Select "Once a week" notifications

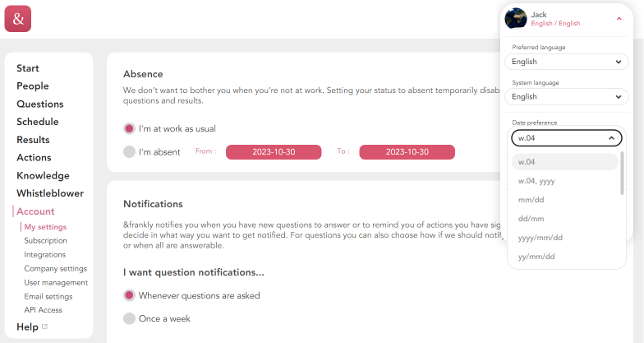pos(129,318)
